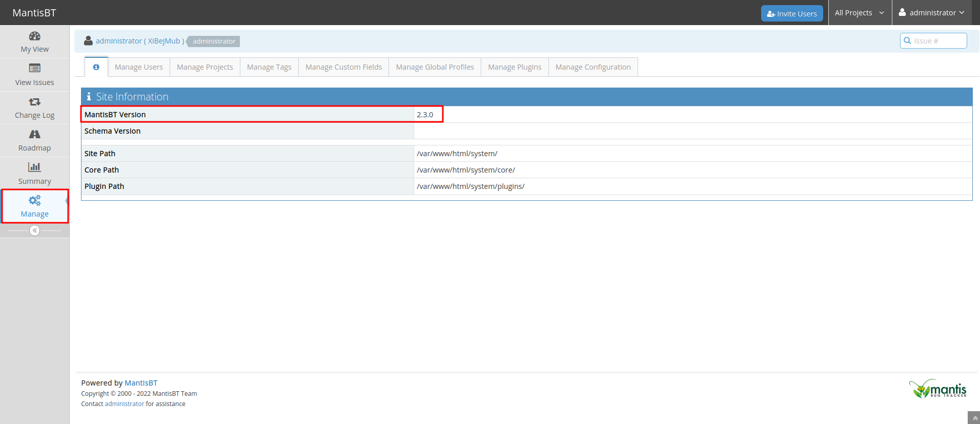Switch to Manage Plugins tab
This screenshot has height=424, width=980.
click(x=515, y=67)
